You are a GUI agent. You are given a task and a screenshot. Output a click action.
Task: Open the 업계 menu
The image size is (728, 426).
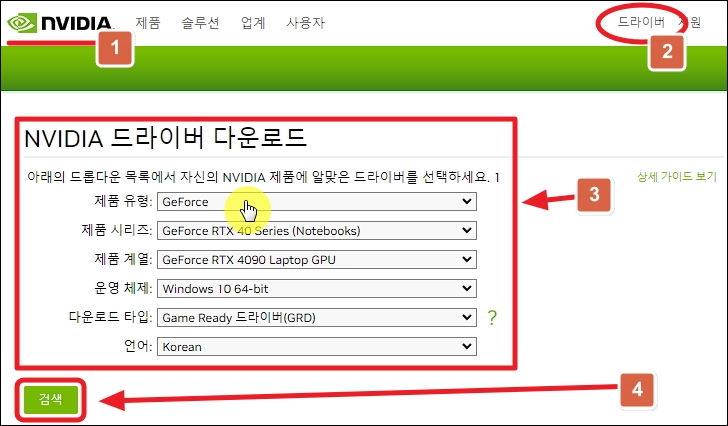tap(253, 23)
